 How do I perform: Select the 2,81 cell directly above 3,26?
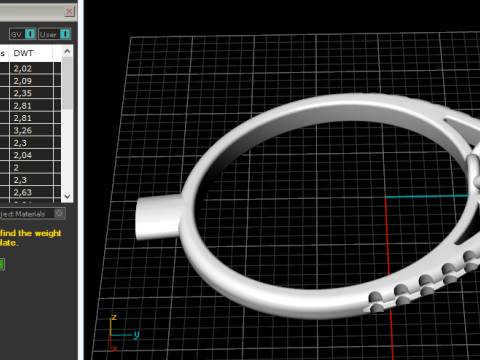31,118
